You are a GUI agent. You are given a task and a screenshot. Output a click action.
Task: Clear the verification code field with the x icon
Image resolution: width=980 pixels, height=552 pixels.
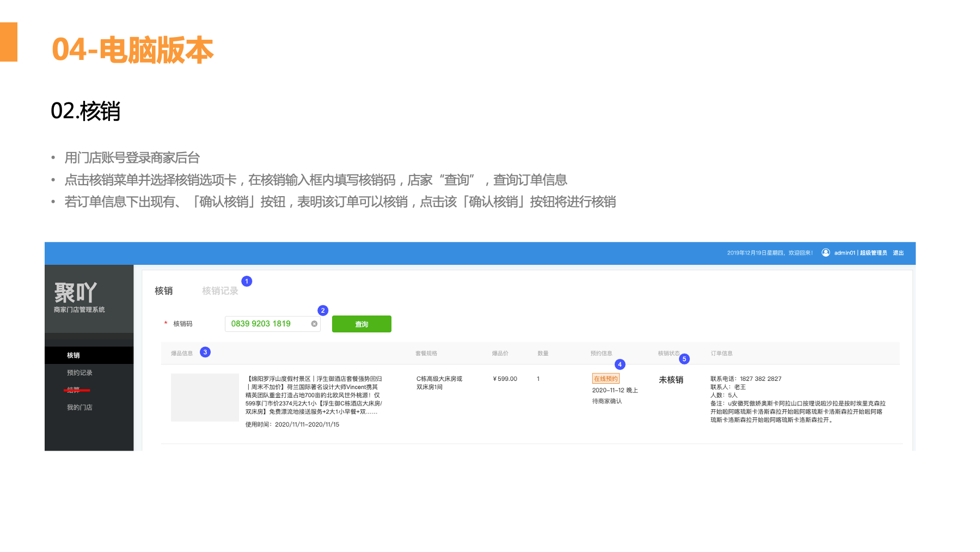coord(314,324)
